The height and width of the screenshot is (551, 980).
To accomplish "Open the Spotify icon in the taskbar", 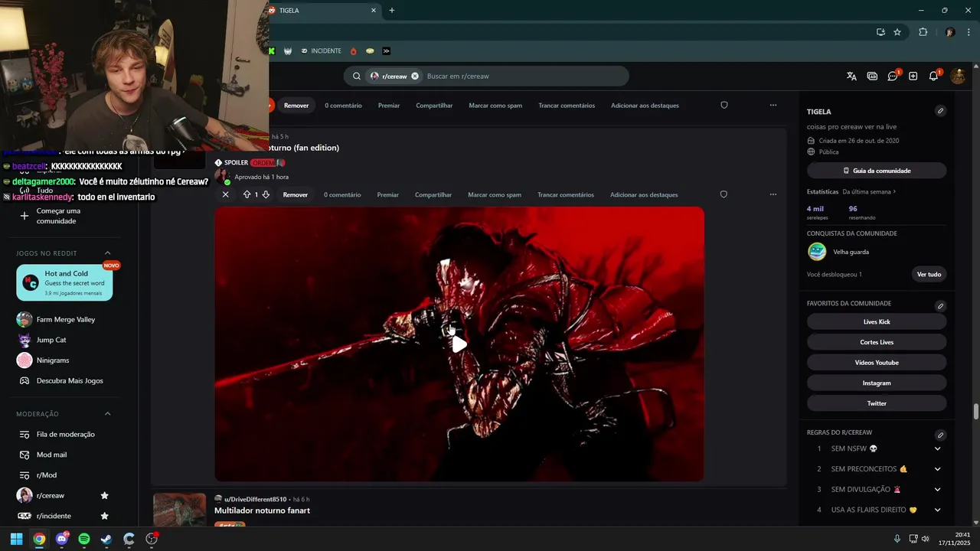I will [x=84, y=539].
